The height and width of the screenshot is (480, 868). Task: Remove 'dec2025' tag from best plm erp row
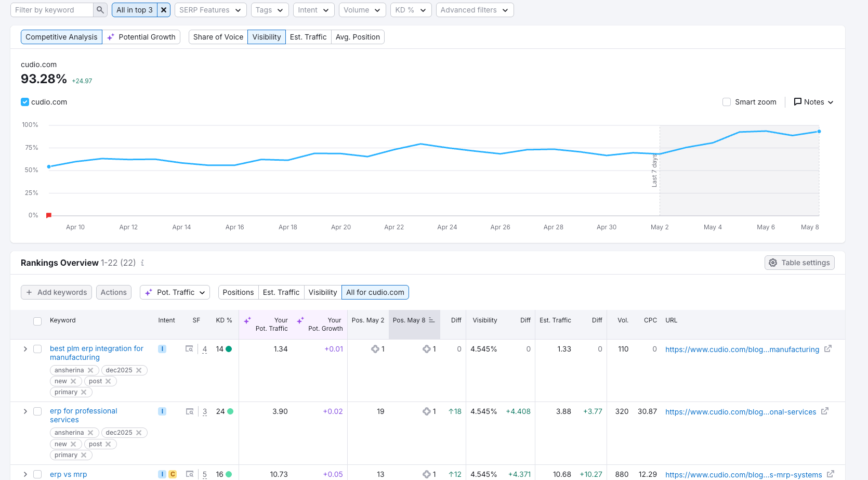139,370
